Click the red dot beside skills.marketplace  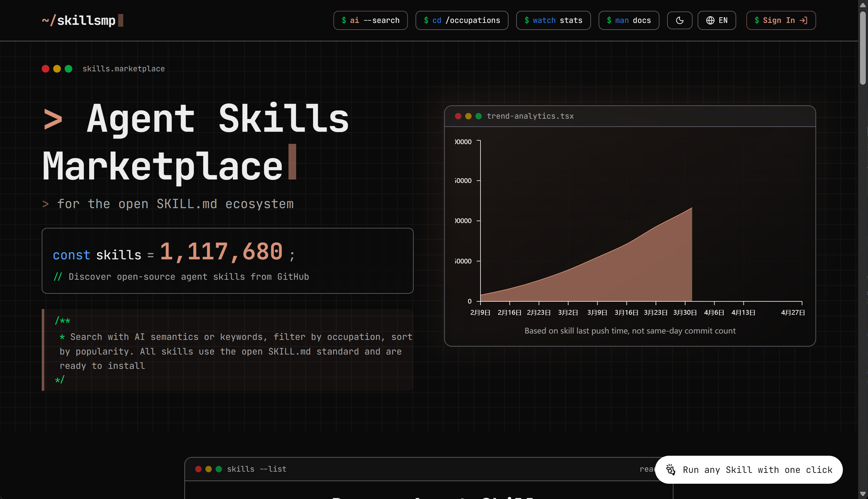pyautogui.click(x=46, y=69)
